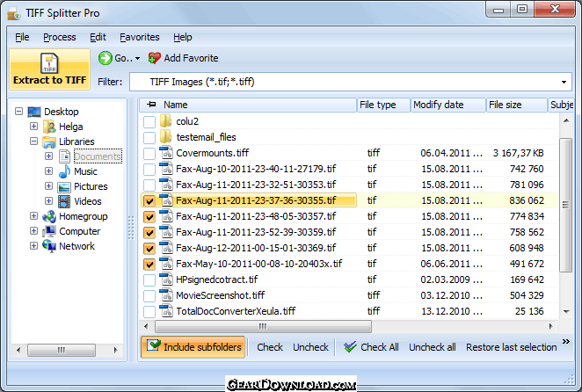Select the Videos film icon
Viewport: 582px width, 392px height.
click(64, 201)
